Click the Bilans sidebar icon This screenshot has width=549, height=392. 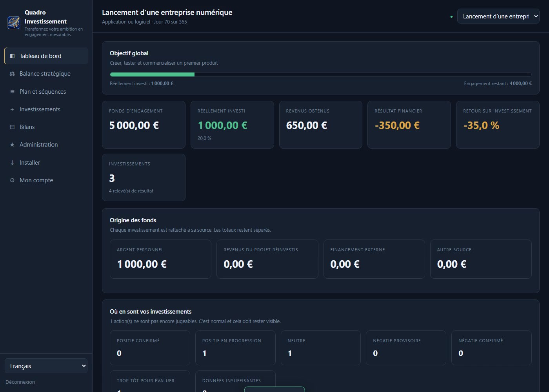(12, 127)
